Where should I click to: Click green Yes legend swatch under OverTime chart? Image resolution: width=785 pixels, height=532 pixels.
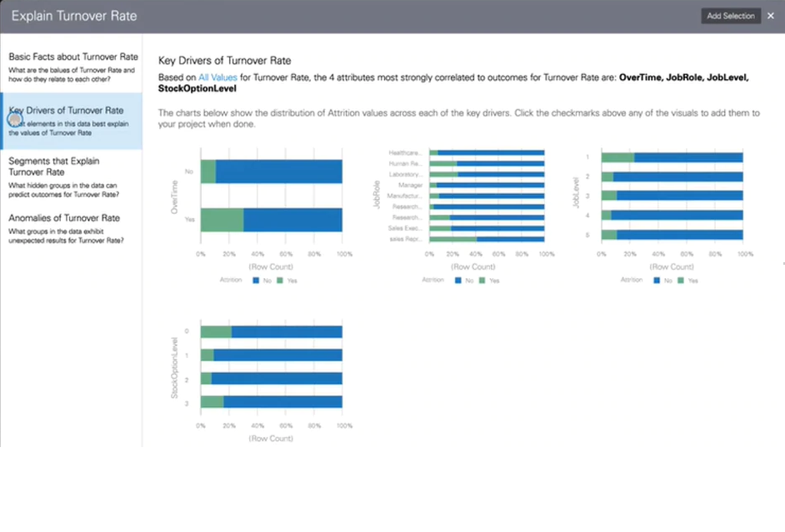pyautogui.click(x=280, y=281)
